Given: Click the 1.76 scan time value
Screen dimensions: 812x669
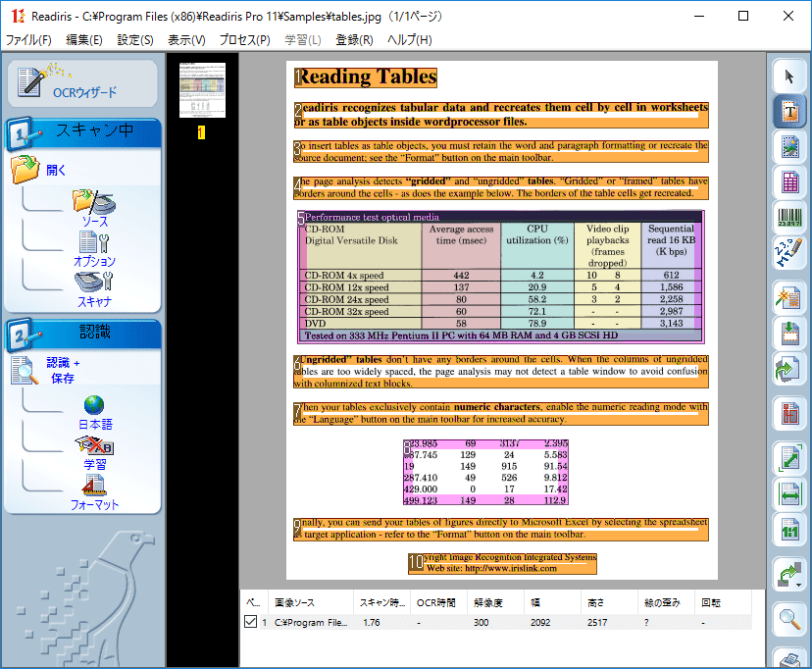Looking at the screenshot, I should [372, 622].
